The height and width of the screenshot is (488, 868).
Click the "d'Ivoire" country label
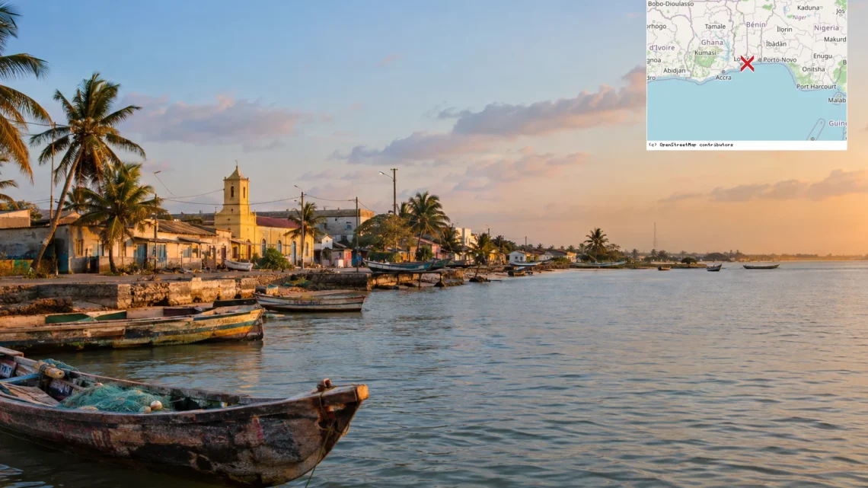(662, 48)
